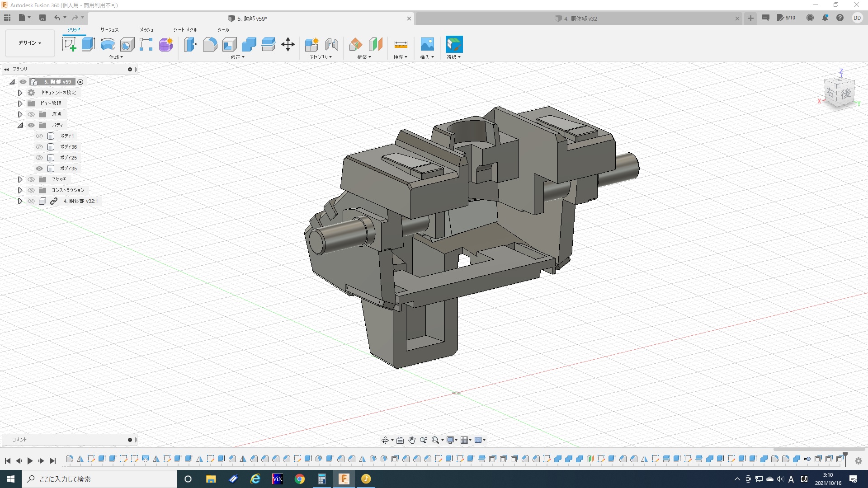
Task: Click the Pan hand icon in navigation bar
Action: click(411, 440)
